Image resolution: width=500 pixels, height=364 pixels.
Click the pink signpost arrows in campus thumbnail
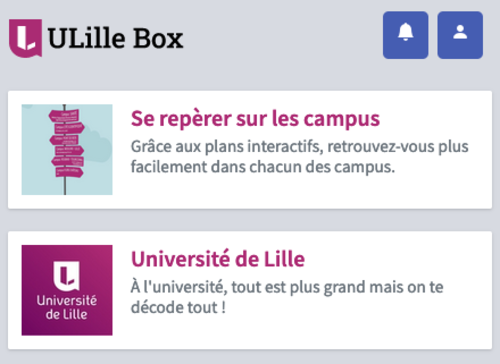66,143
